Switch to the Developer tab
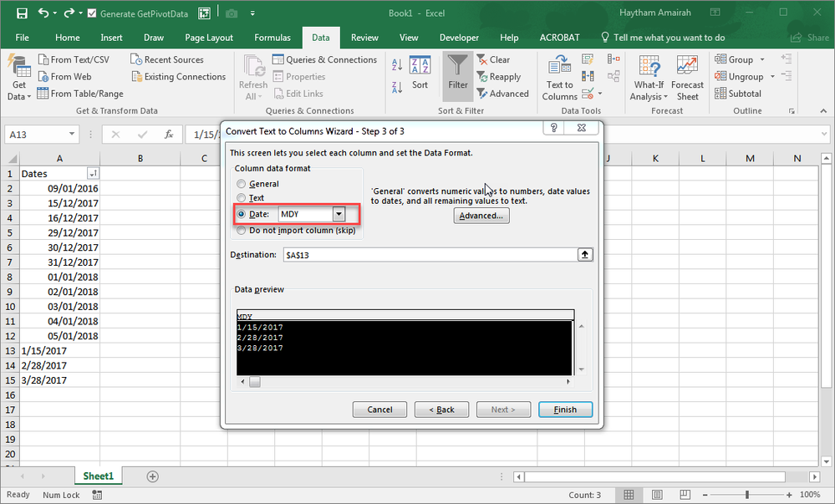Image resolution: width=835 pixels, height=504 pixels. pyautogui.click(x=459, y=38)
